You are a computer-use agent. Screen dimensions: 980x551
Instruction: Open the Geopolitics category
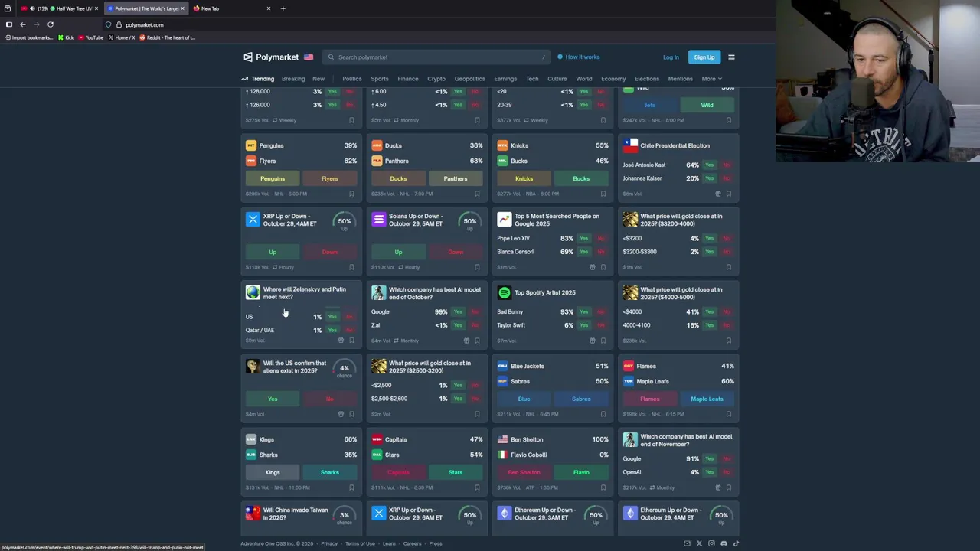point(469,79)
